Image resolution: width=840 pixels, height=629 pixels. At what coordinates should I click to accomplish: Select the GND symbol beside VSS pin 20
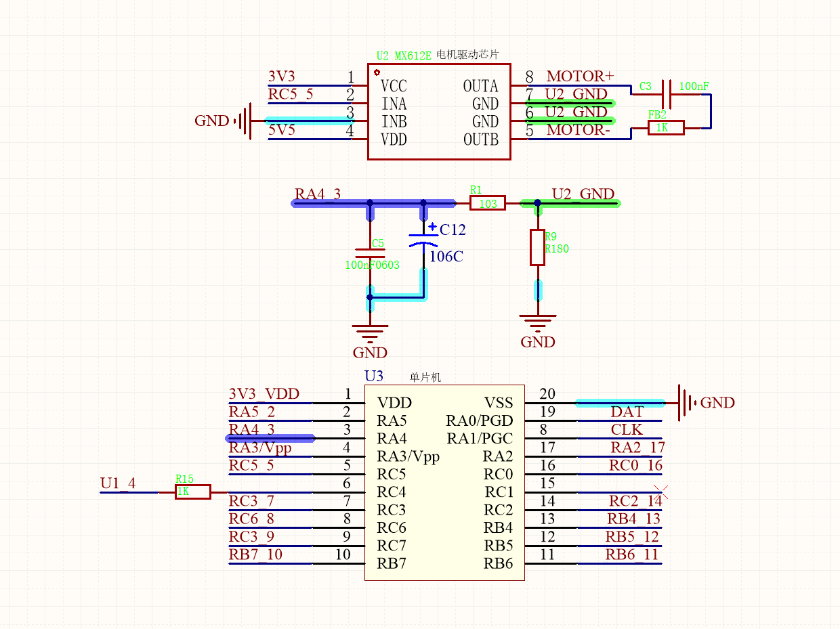[x=687, y=403]
